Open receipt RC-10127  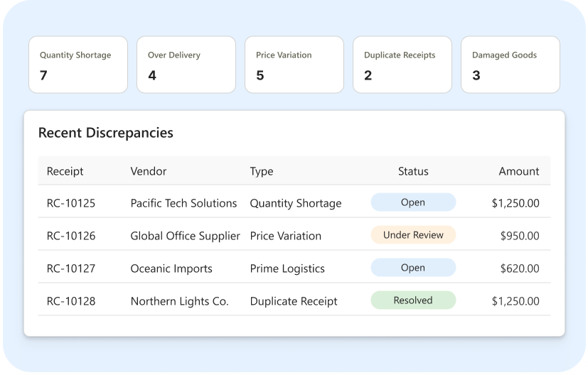point(71,268)
